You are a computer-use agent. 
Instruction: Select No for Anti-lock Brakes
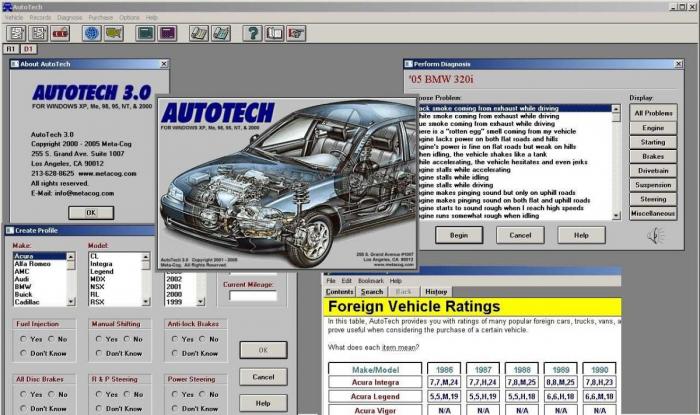tap(203, 339)
